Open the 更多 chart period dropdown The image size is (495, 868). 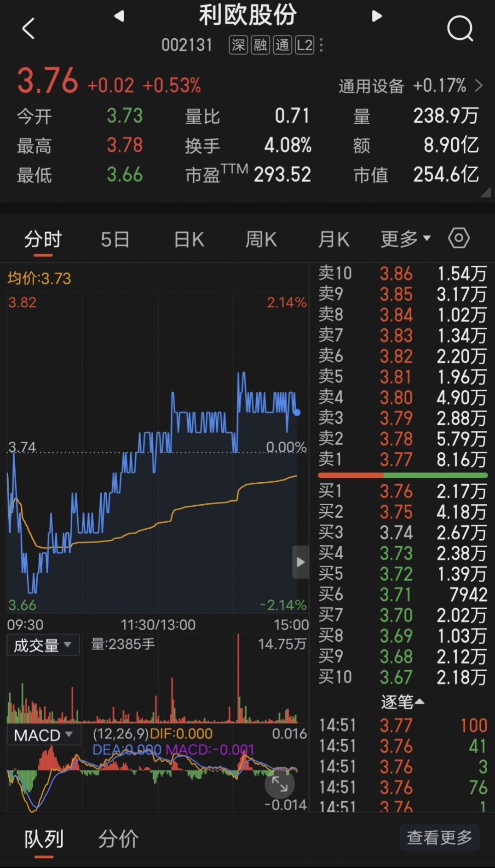(x=405, y=239)
